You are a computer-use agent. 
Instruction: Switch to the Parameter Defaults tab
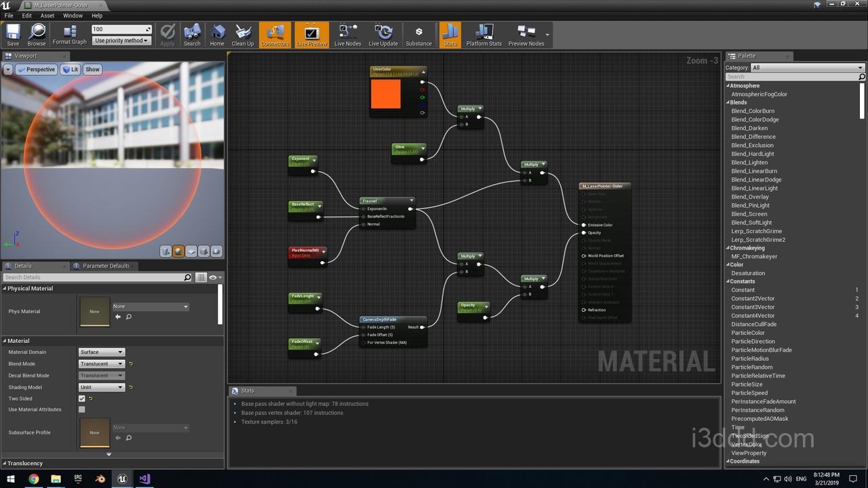click(x=105, y=266)
